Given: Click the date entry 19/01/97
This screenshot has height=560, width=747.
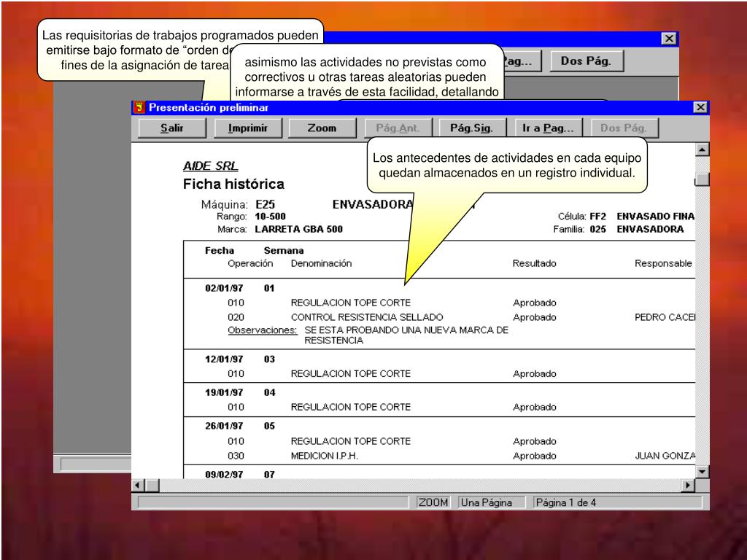Looking at the screenshot, I should (224, 393).
